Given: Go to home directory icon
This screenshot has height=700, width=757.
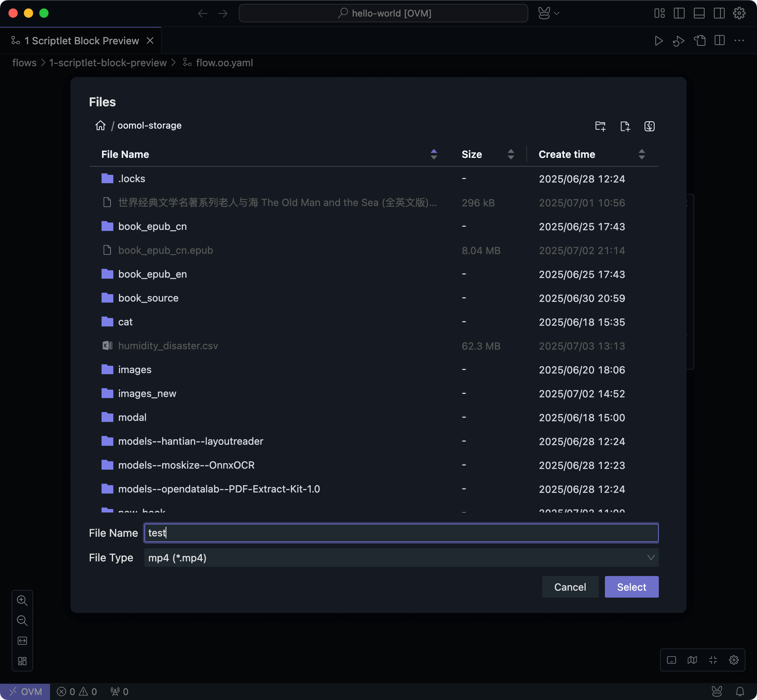Looking at the screenshot, I should tap(100, 126).
